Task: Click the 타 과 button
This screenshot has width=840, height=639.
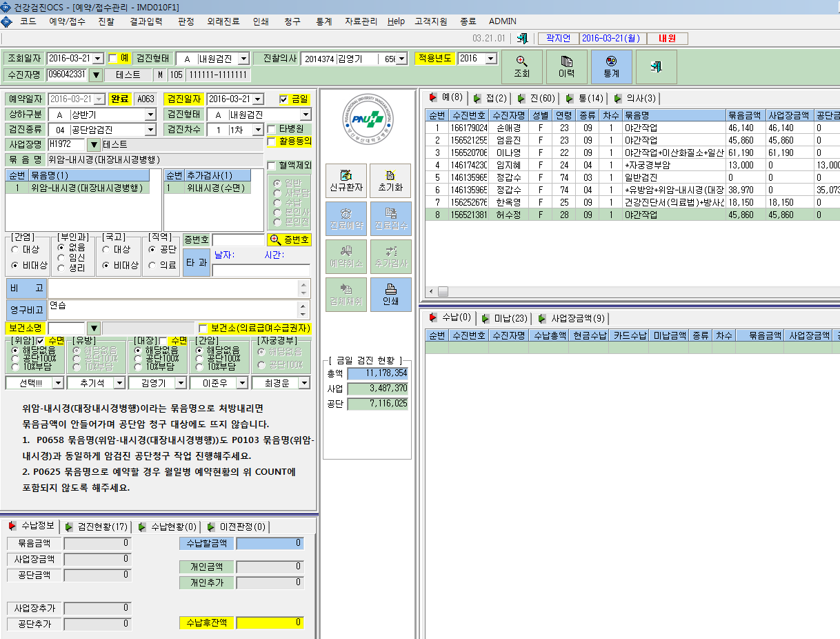Action: coord(197,262)
